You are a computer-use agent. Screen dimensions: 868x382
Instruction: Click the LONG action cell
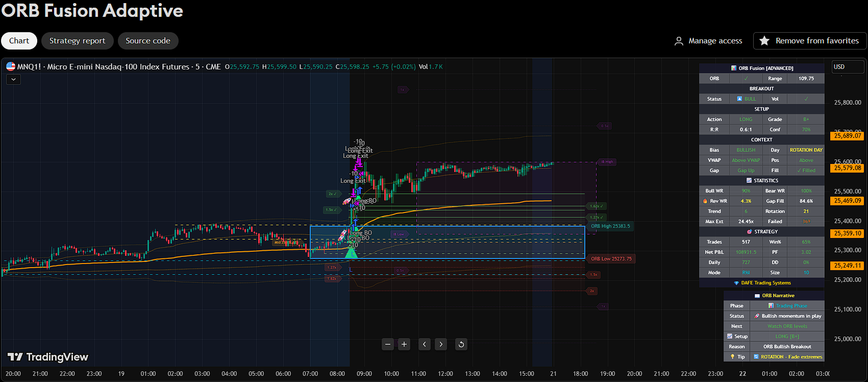[746, 120]
